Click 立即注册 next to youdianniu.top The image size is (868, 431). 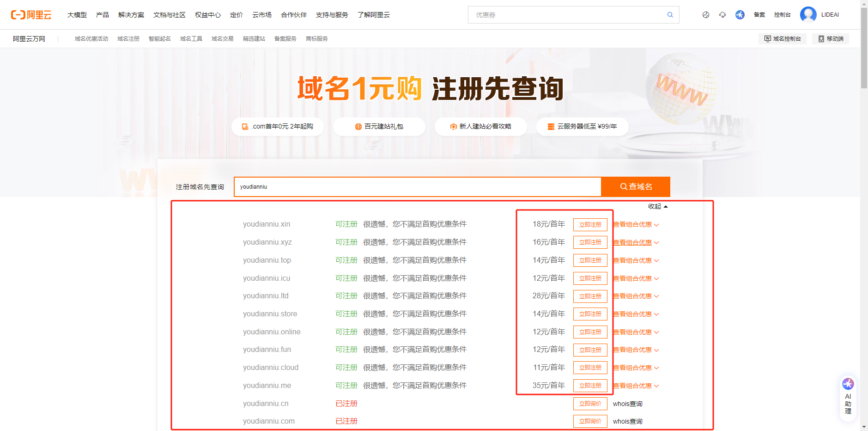[590, 260]
